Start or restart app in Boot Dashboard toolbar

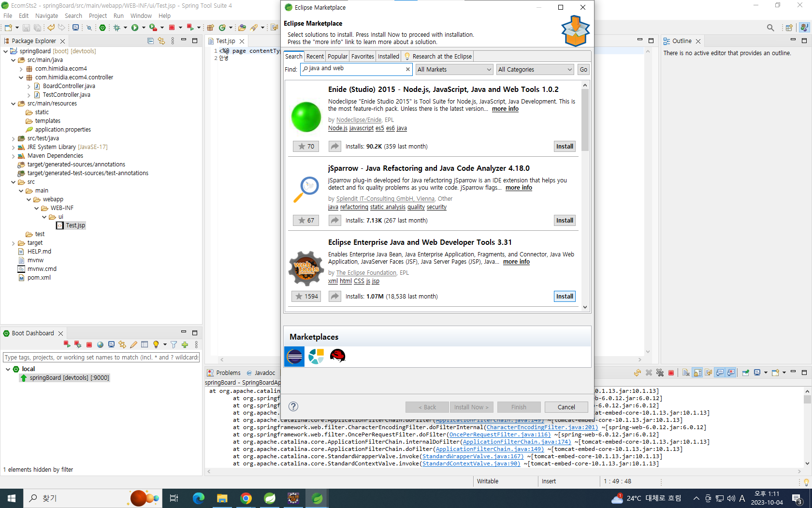point(67,344)
